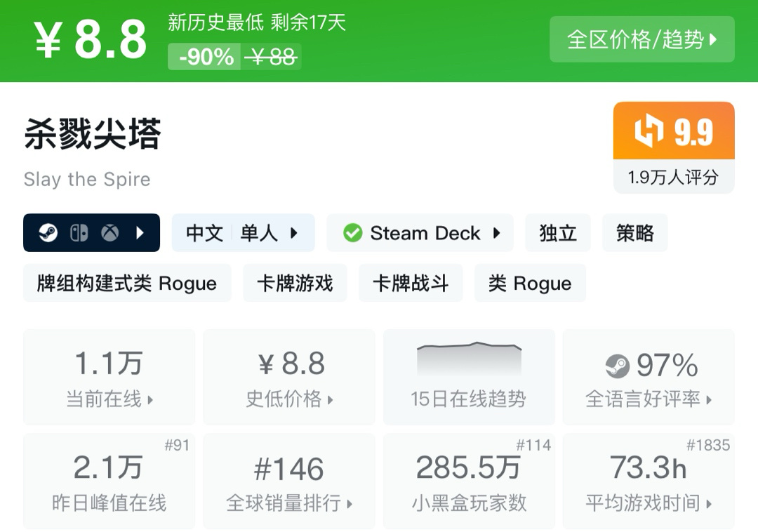This screenshot has width=758, height=532.
Task: Open the 牌组构建式类 Rogue tag
Action: tap(127, 284)
